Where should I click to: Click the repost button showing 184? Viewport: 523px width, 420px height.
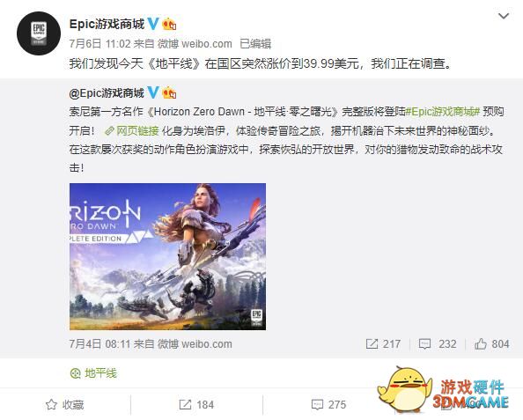[196, 405]
